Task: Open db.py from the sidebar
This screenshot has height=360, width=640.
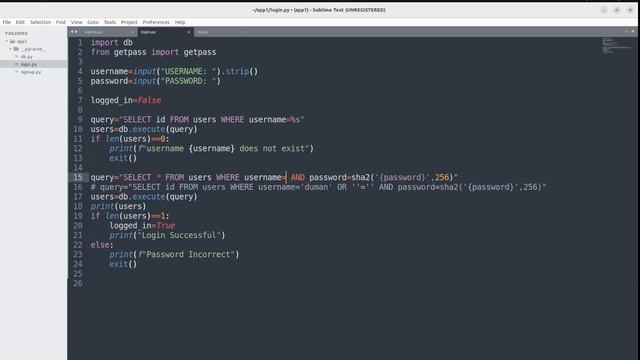Action: [27, 57]
